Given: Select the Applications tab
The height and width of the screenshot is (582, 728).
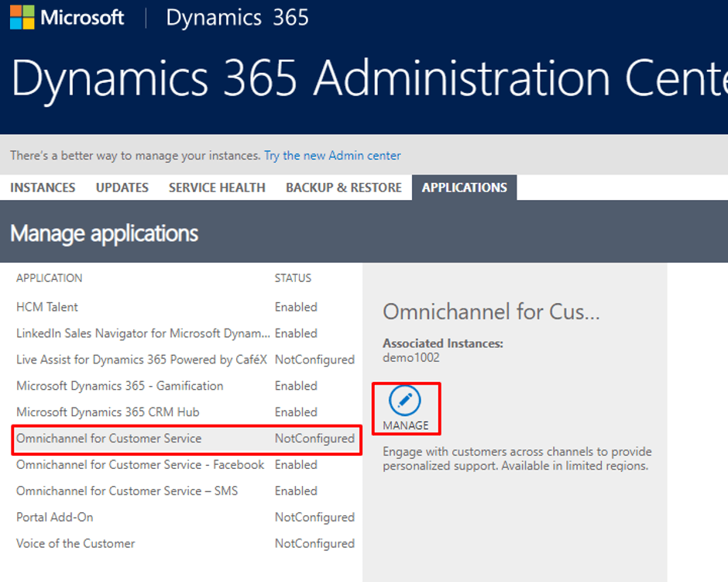Looking at the screenshot, I should (x=464, y=188).
